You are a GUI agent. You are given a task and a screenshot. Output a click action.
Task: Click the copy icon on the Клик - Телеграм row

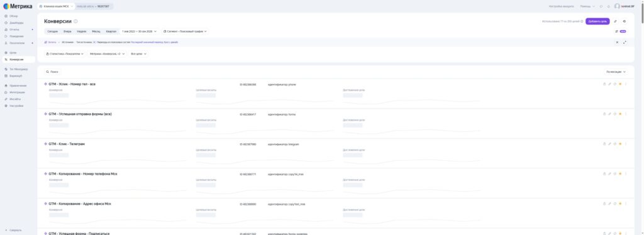point(604,144)
